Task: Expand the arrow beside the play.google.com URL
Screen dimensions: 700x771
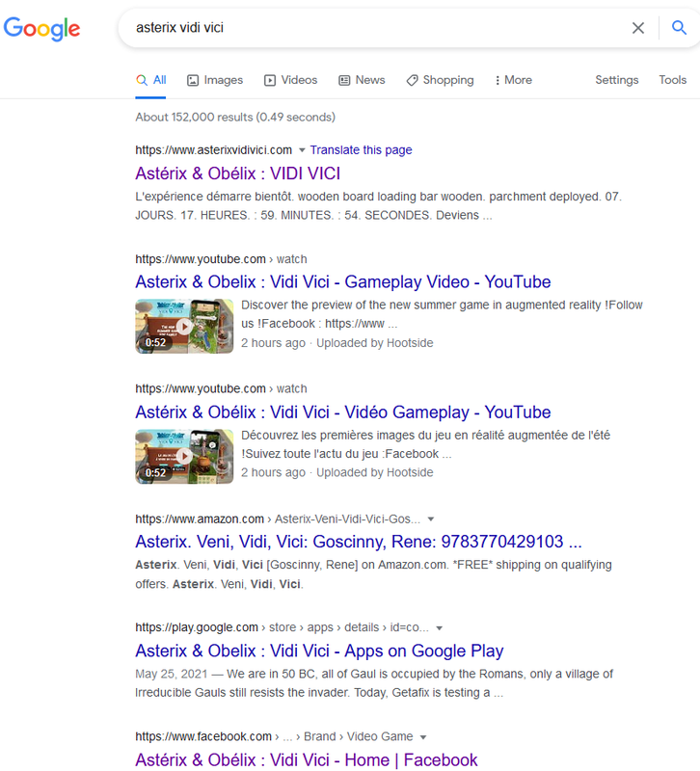Action: pos(440,628)
